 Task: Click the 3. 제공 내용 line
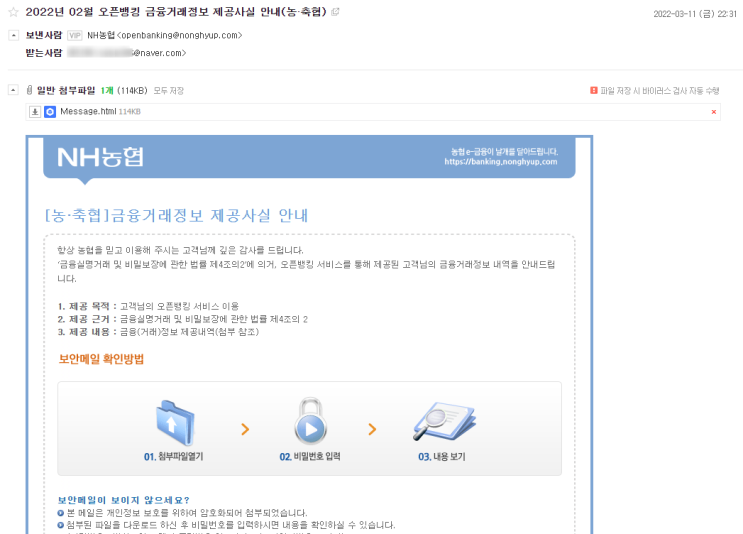158,332
